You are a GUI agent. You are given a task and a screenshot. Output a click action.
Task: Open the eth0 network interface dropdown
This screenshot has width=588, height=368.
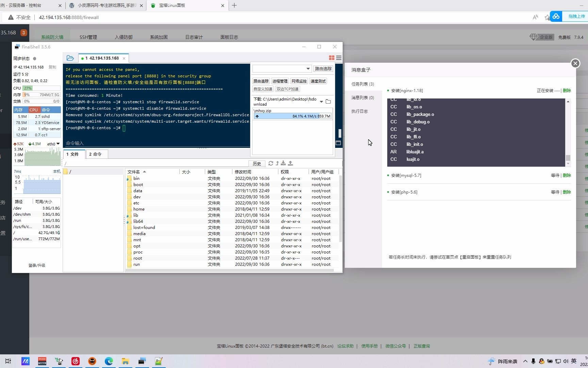pyautogui.click(x=53, y=144)
